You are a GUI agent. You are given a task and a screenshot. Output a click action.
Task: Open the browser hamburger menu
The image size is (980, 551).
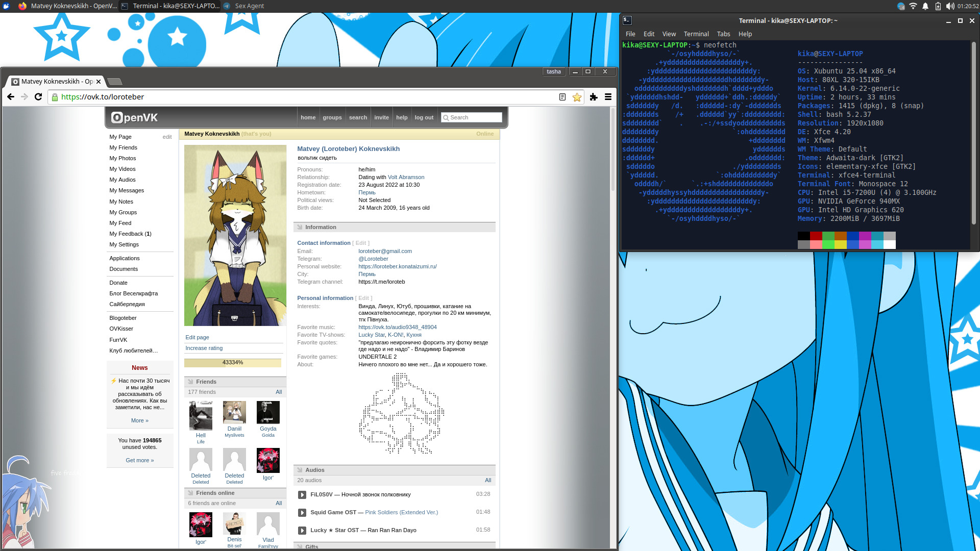[608, 97]
